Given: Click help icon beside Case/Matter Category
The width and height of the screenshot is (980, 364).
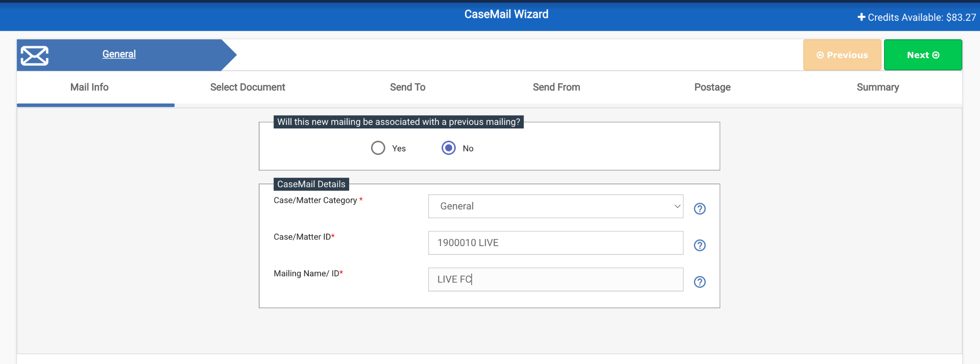Looking at the screenshot, I should 699,209.
